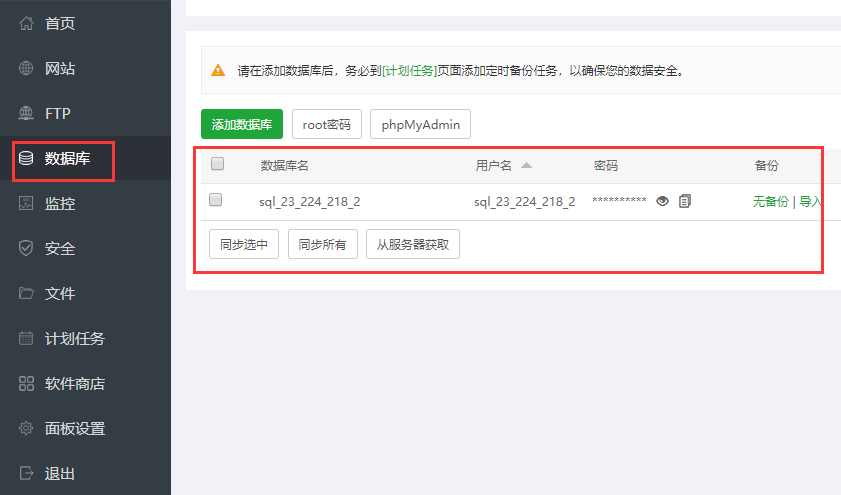Image resolution: width=841 pixels, height=495 pixels.
Task: Click the monitoring chart icon
Action: pyautogui.click(x=26, y=204)
